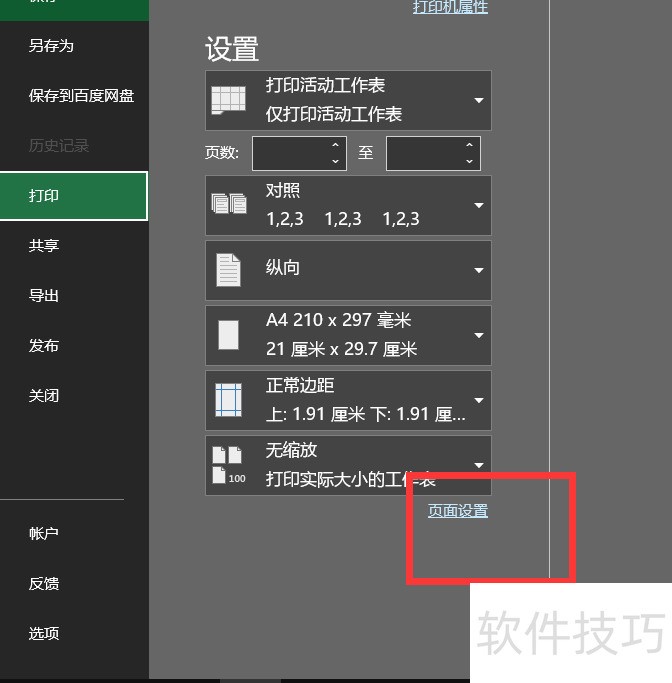This screenshot has width=672, height=683.
Task: Open 导出 in the sidebar
Action: [74, 296]
